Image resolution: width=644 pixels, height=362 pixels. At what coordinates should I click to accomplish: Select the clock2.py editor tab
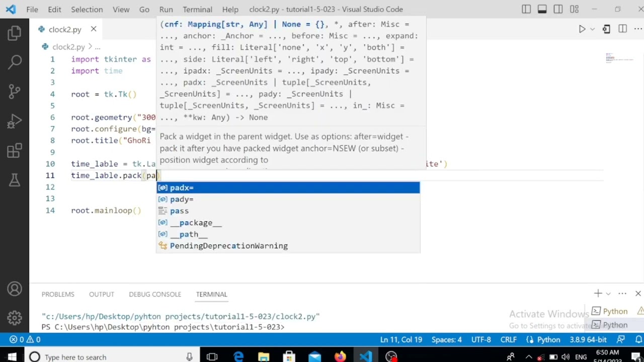(67, 29)
